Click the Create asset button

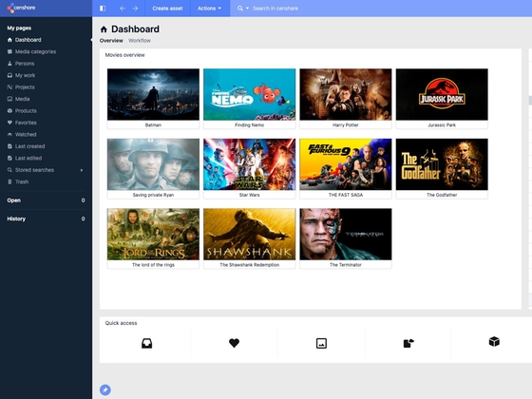pyautogui.click(x=167, y=9)
